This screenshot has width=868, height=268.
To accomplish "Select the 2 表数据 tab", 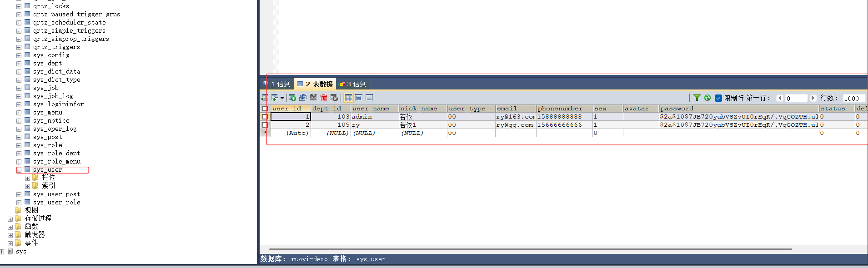I will tap(315, 84).
